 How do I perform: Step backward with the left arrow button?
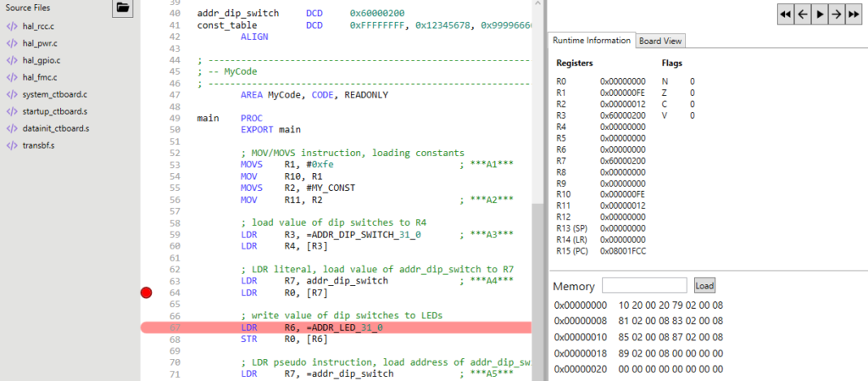802,14
